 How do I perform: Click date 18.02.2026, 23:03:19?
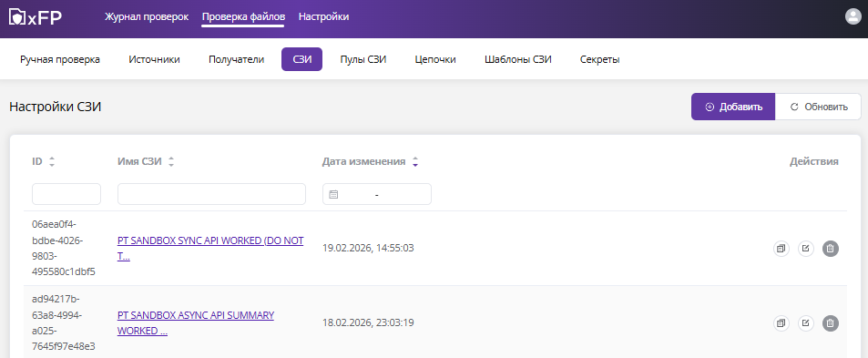click(368, 323)
